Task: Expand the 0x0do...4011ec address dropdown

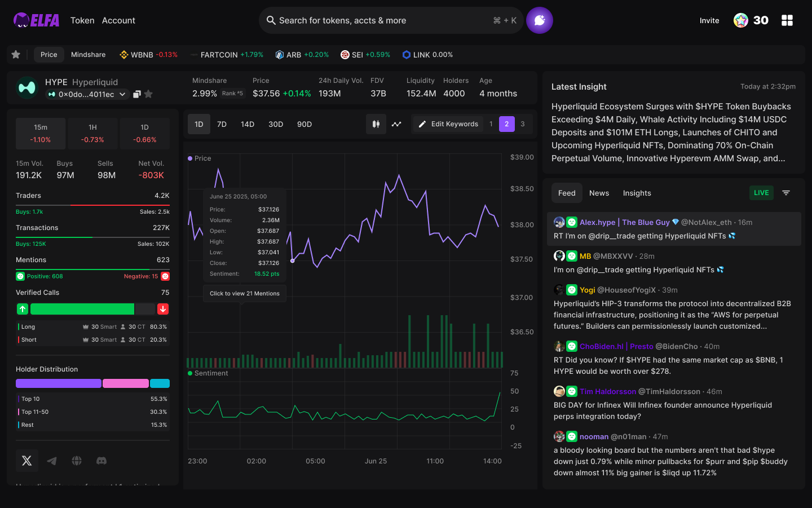Action: pyautogui.click(x=87, y=94)
